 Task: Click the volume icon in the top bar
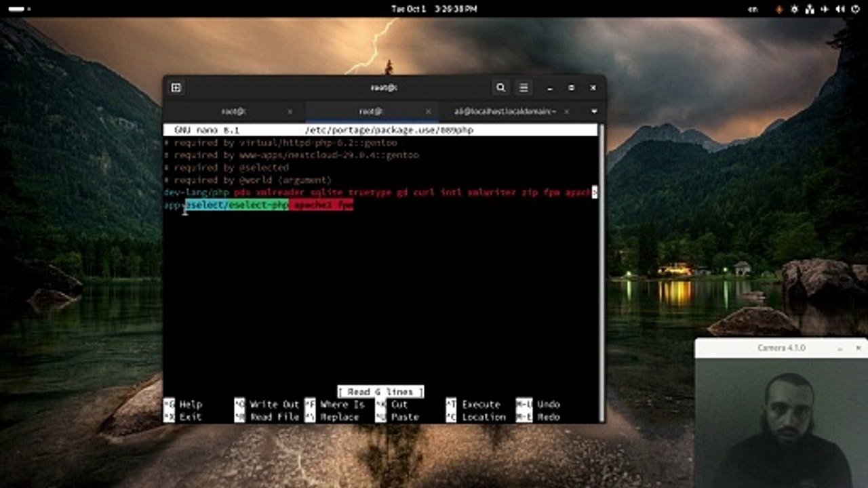click(839, 9)
